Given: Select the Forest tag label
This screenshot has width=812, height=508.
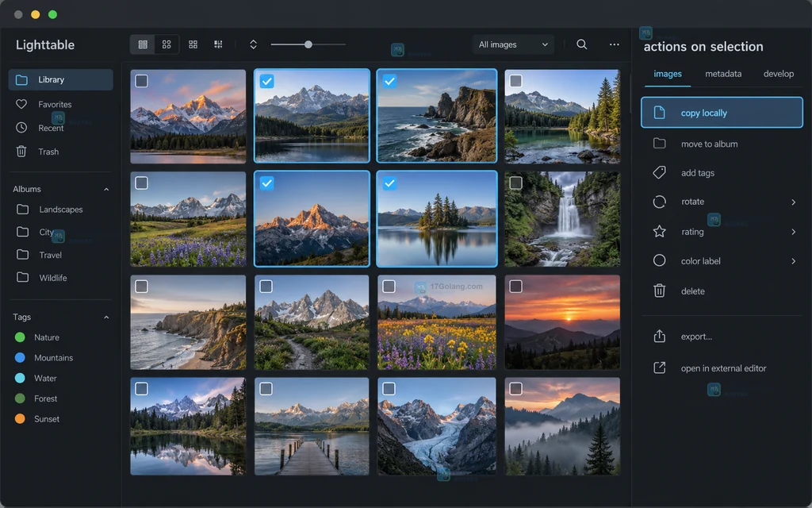Looking at the screenshot, I should pos(45,398).
